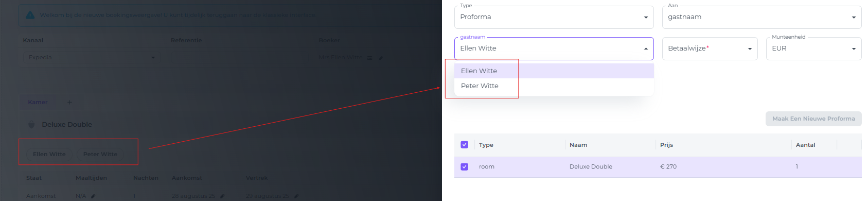Open the Type Proforma dropdown
The height and width of the screenshot is (201, 868).
(554, 17)
